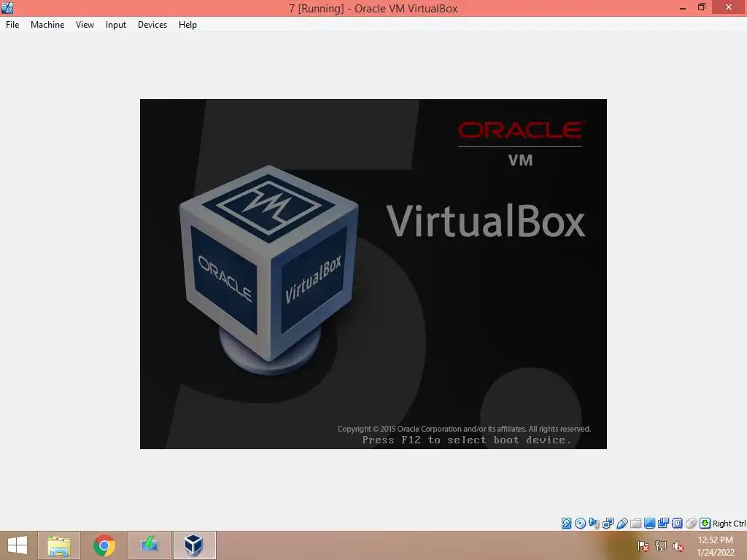Click the audio status icon
This screenshot has width=747, height=560.
[x=594, y=524]
